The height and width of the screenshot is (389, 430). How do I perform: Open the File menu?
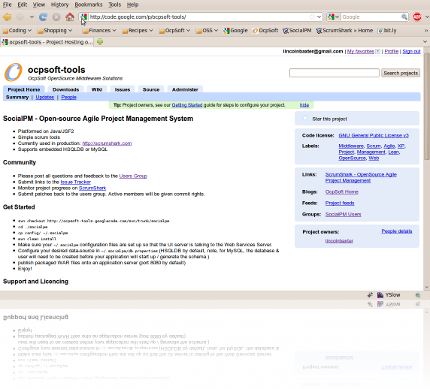tap(7, 5)
